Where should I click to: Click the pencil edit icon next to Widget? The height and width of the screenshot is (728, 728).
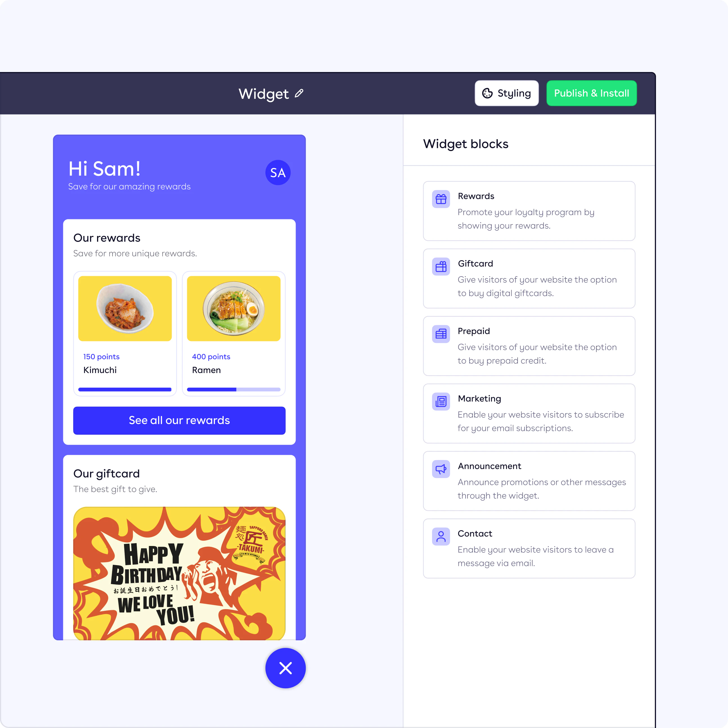pos(299,93)
